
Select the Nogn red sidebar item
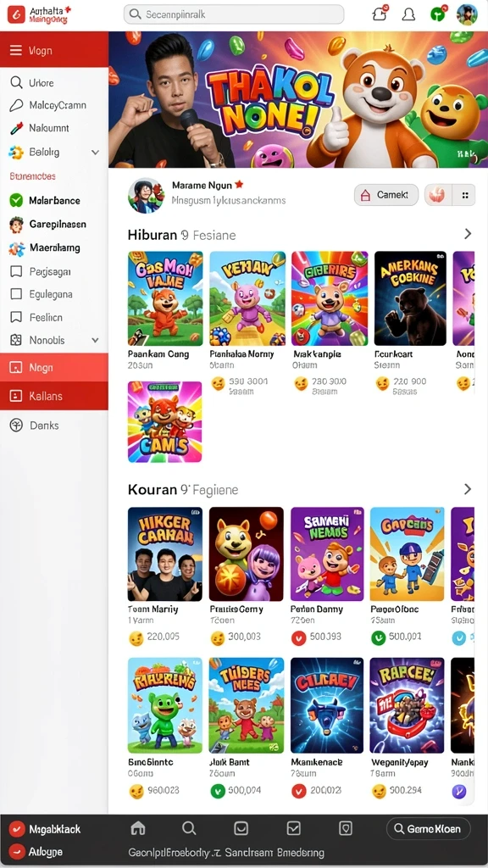[x=53, y=368]
